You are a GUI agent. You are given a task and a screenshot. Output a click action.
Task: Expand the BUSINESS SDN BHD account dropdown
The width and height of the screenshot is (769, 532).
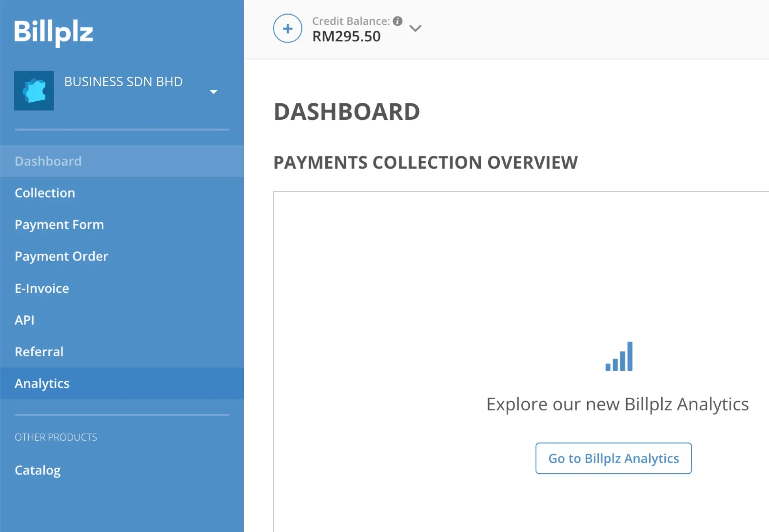point(213,92)
